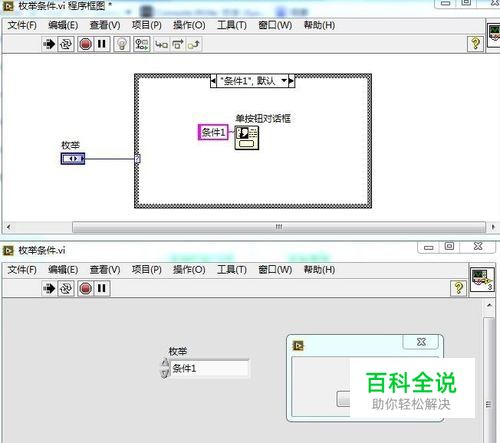Click the 枚举 label on block diagram
500x443 pixels.
tap(71, 145)
